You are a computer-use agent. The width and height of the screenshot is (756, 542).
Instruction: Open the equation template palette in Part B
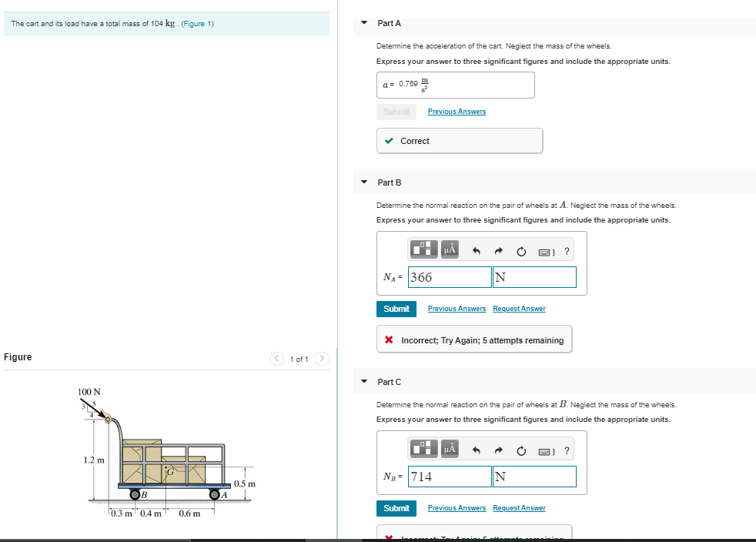[x=423, y=249]
